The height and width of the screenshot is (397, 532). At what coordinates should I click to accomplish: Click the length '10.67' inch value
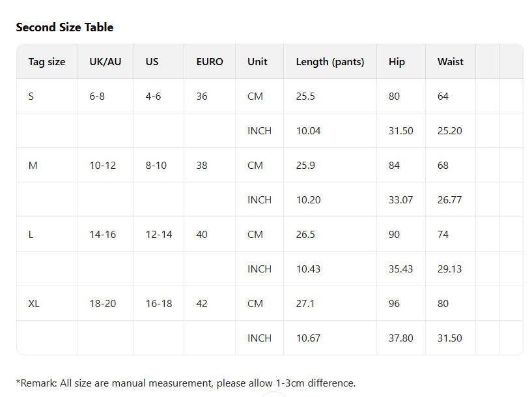point(308,338)
